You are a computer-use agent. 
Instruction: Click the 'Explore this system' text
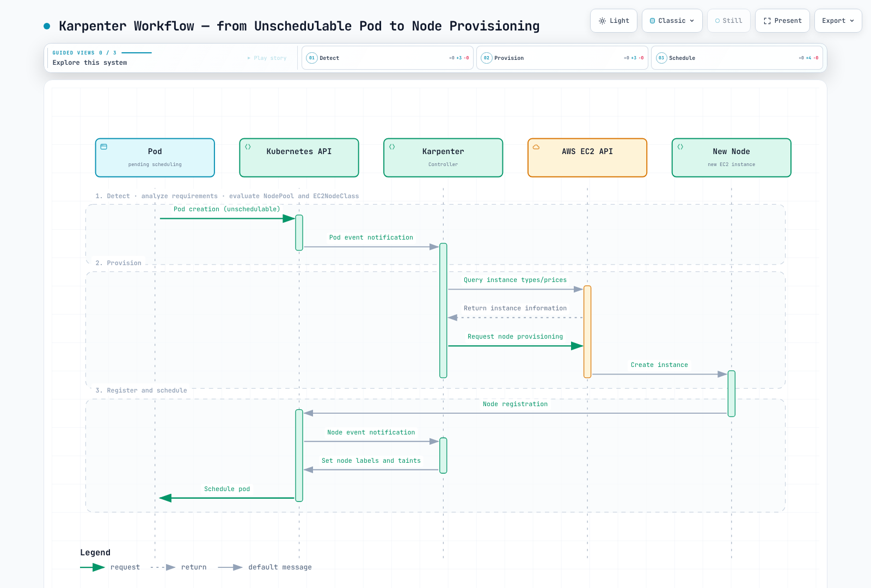[90, 63]
